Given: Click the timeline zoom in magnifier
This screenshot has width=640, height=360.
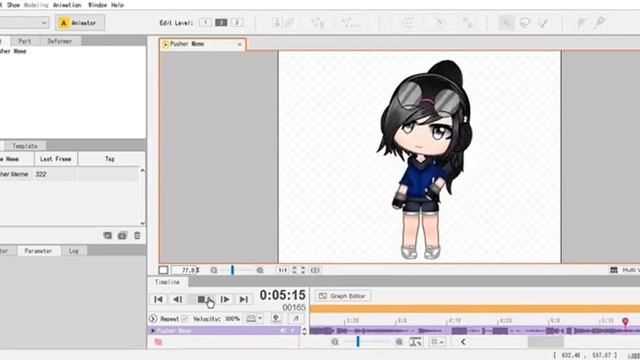Looking at the screenshot, I should (399, 342).
